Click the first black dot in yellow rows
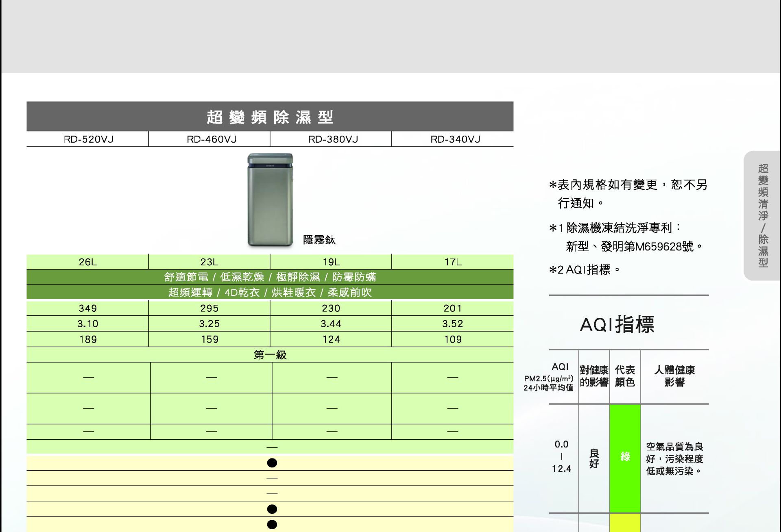 [x=272, y=463]
